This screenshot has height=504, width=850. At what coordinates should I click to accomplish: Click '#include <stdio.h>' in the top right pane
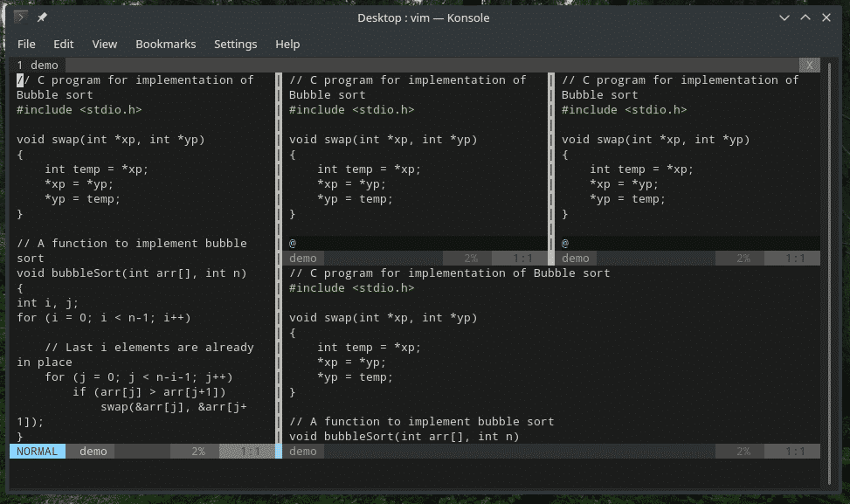(625, 110)
